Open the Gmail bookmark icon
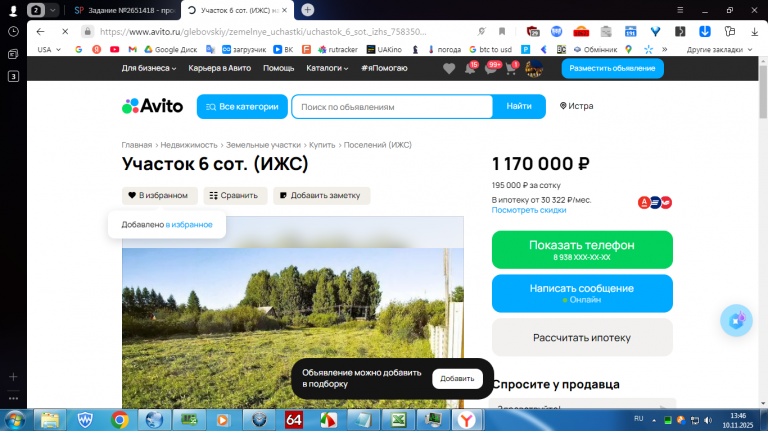Image resolution: width=768 pixels, height=431 pixels. tap(132, 49)
